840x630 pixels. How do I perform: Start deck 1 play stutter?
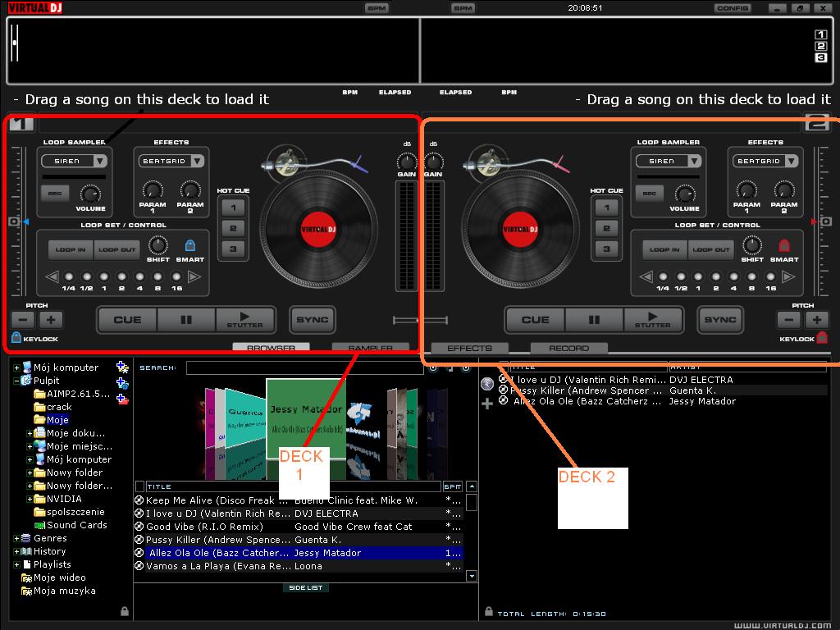pyautogui.click(x=244, y=320)
